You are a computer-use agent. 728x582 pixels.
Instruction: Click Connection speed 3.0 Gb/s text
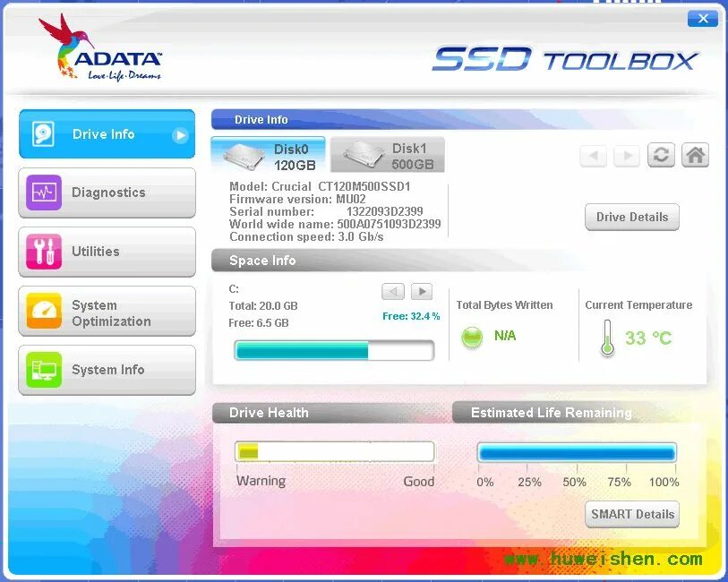tap(306, 236)
